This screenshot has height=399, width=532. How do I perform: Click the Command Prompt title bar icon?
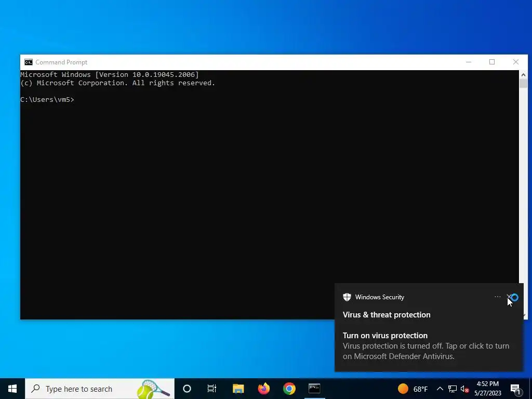click(x=29, y=62)
